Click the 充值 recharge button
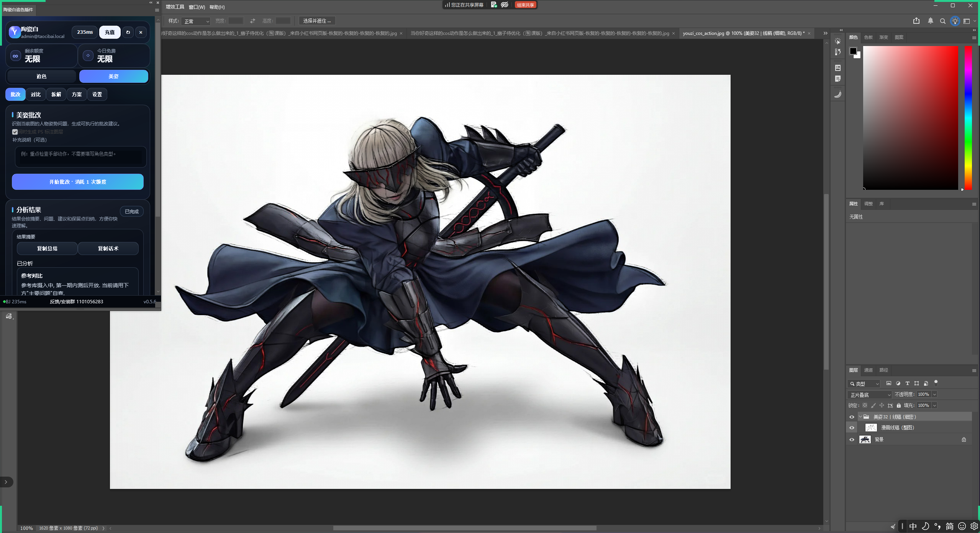Screen dimensions: 980x533 pyautogui.click(x=110, y=32)
